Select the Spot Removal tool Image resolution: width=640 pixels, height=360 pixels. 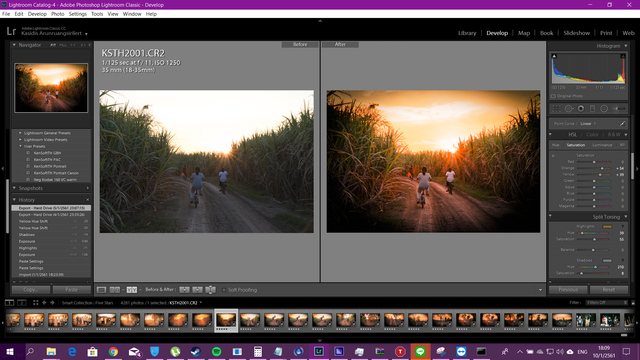(569, 109)
